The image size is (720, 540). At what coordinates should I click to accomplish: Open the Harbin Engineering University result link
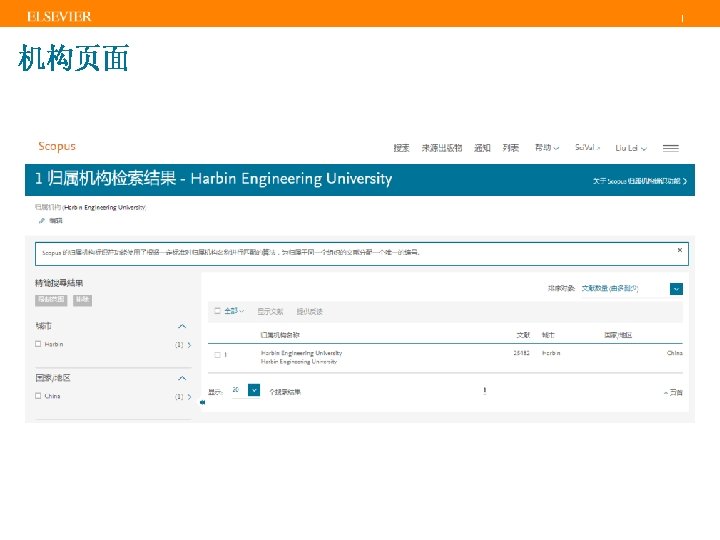tap(301, 353)
